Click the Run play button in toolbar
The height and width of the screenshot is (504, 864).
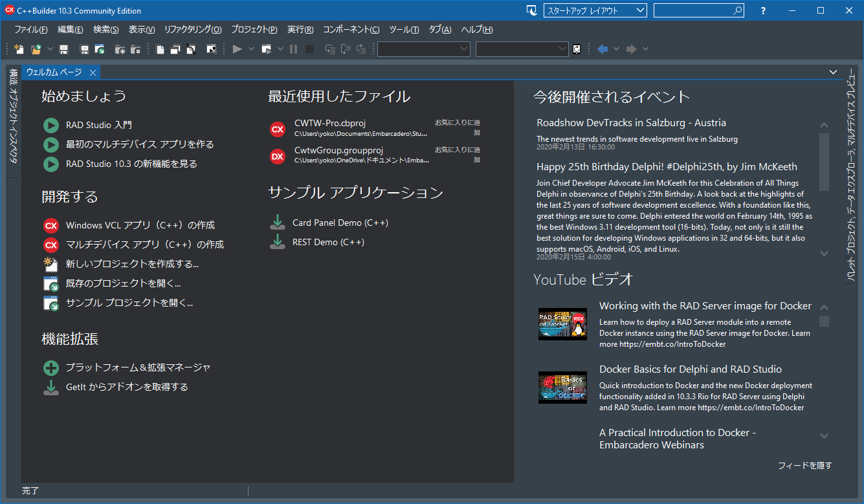237,49
